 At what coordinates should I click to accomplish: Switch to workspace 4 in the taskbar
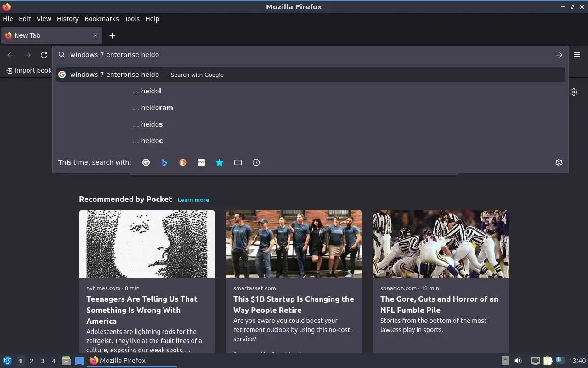53,361
